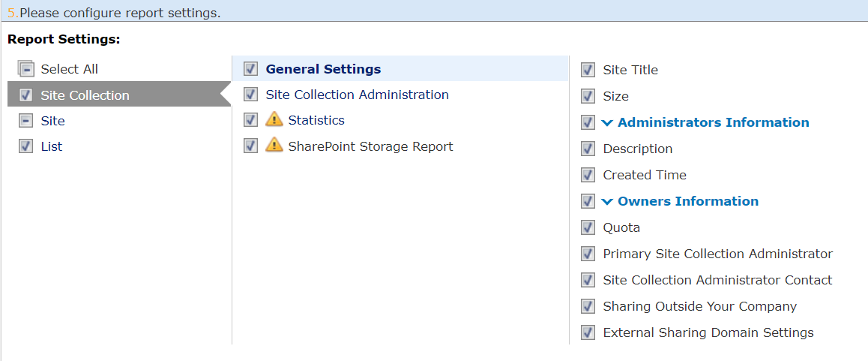Select the Site category label

point(52,120)
